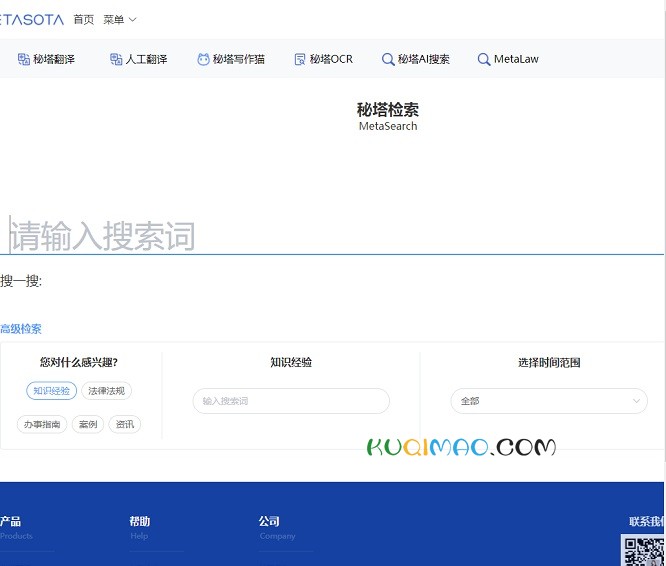Open 秘塔写作猫 tab label
The width and height of the screenshot is (666, 566).
tap(239, 59)
